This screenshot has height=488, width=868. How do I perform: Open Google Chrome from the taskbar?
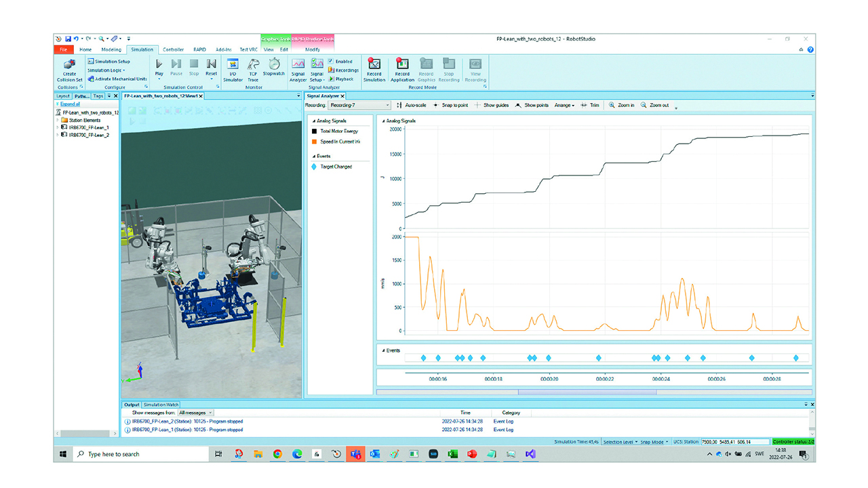point(277,454)
